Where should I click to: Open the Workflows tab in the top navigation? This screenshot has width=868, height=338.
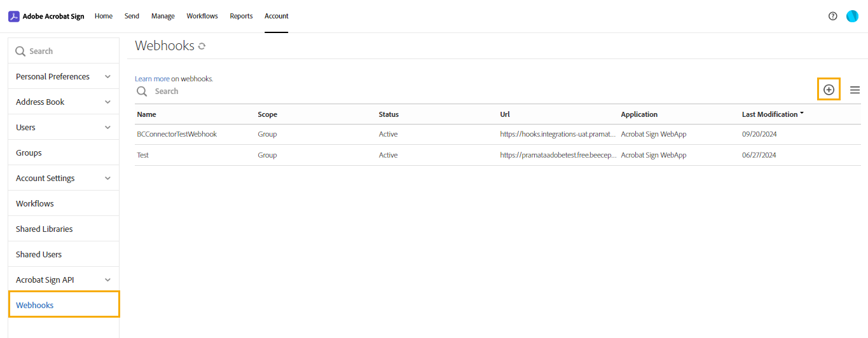point(202,17)
